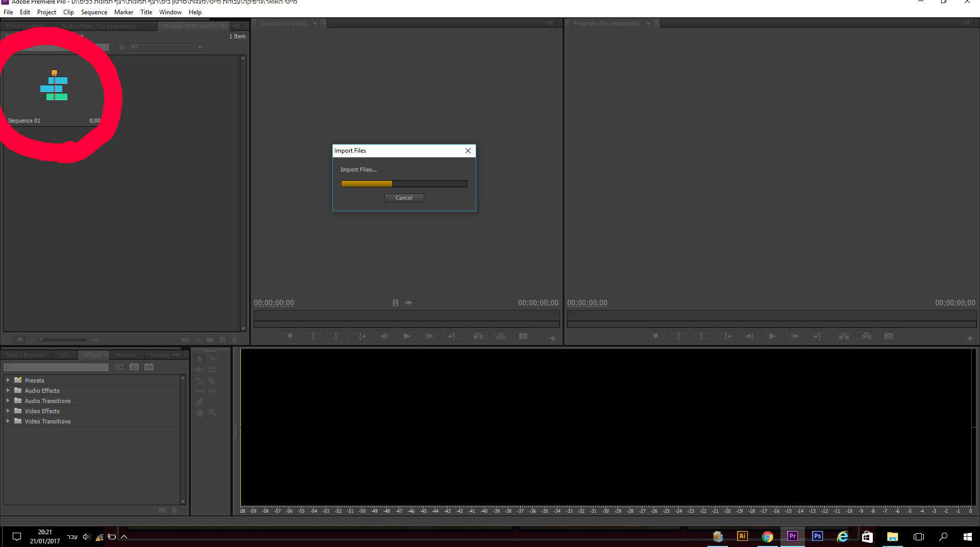Play the Source monitor clip
Viewport: 980px width, 547px height.
(x=406, y=337)
